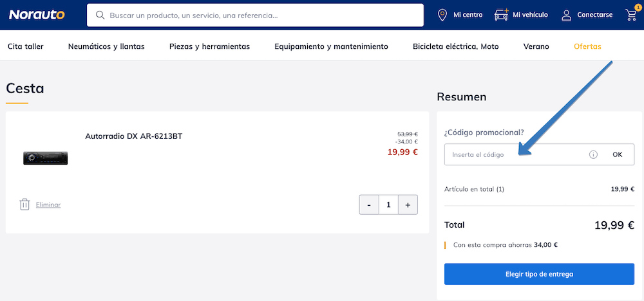Click the Resumen heading

[x=462, y=96]
